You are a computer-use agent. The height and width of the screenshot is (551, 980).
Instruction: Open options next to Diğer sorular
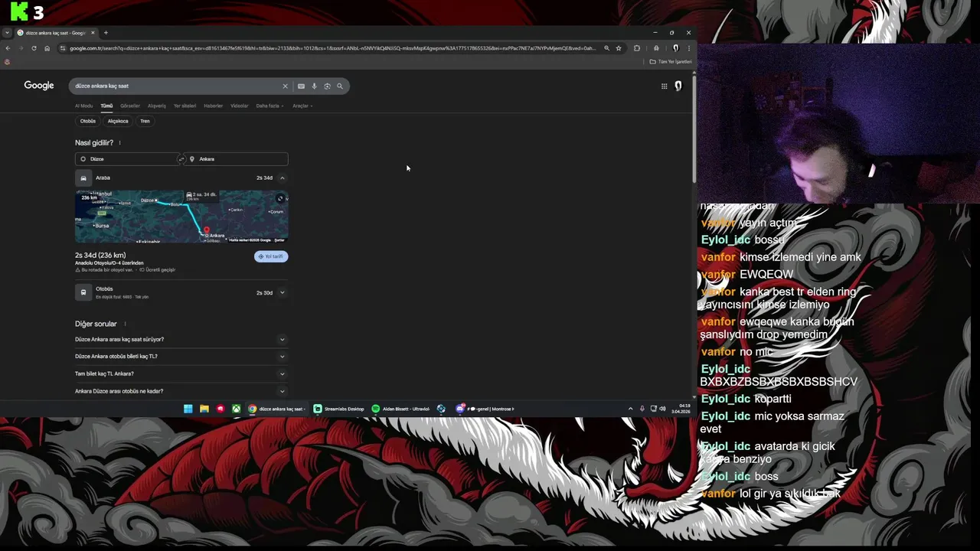click(125, 324)
